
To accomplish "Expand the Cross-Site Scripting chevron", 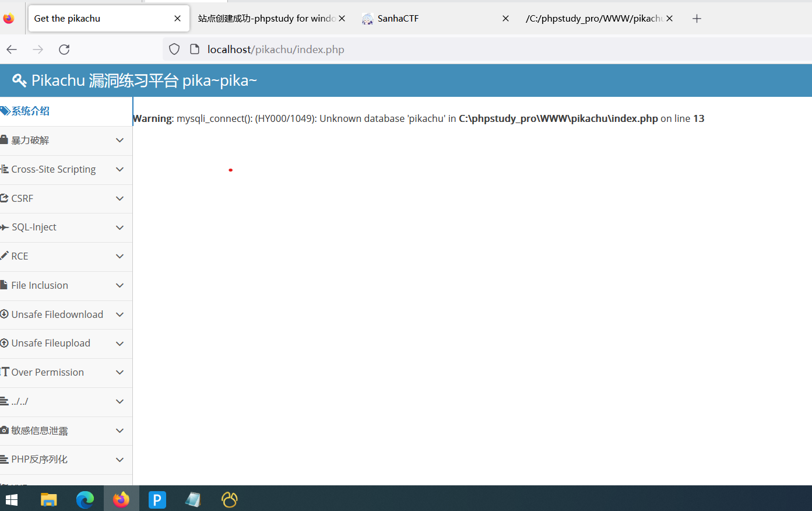I will point(119,169).
